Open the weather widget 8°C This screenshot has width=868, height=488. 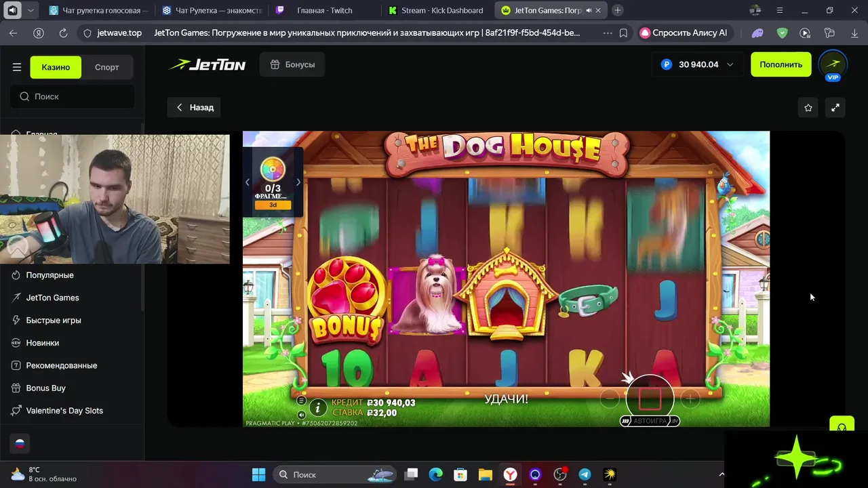43,474
